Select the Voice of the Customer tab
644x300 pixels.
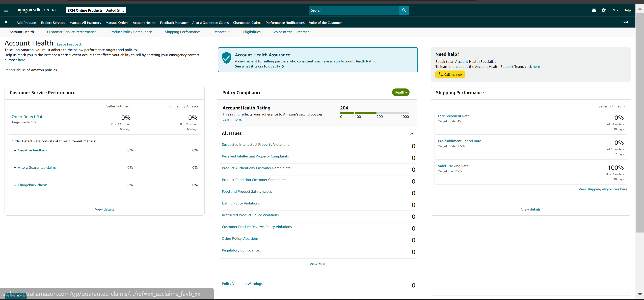pyautogui.click(x=291, y=32)
